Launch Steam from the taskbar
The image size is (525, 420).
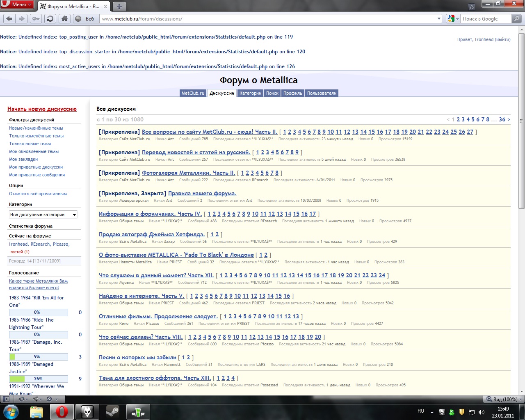point(112,411)
